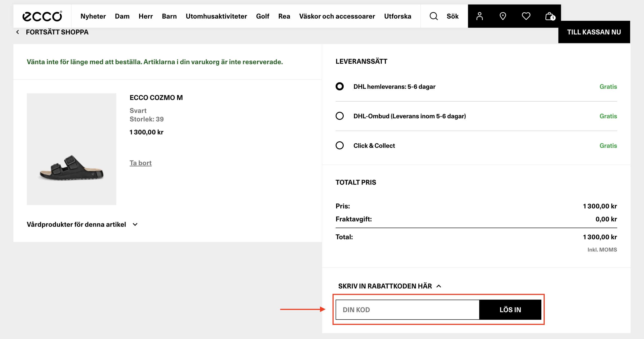Open Herr menu

coord(146,16)
